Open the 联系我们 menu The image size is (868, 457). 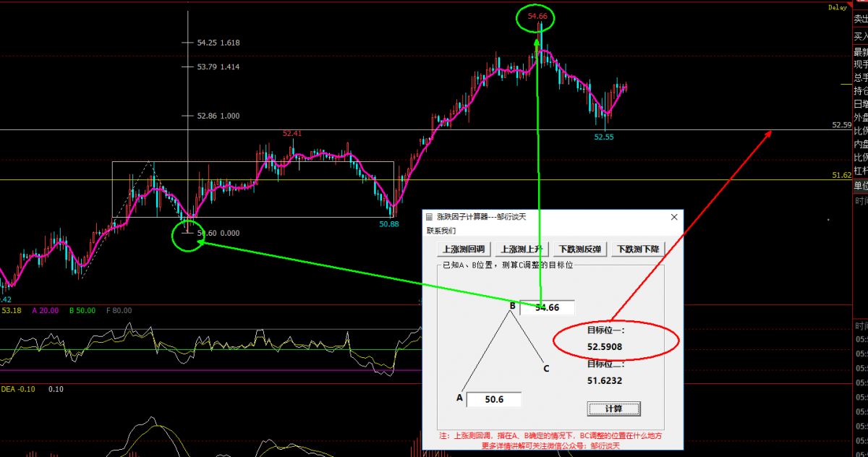(441, 231)
